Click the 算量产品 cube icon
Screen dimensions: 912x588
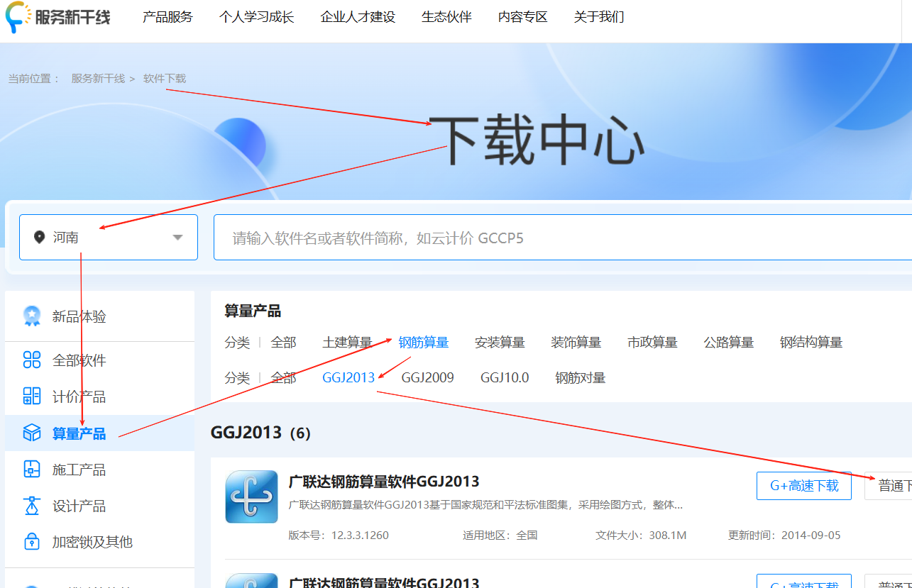32,433
